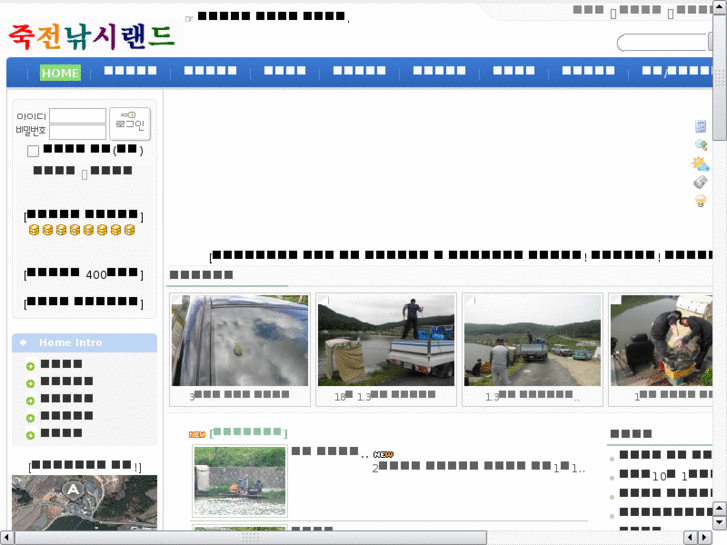Click first green plus bullet under Home Intro
Image resolution: width=727 pixels, height=545 pixels.
point(30,366)
